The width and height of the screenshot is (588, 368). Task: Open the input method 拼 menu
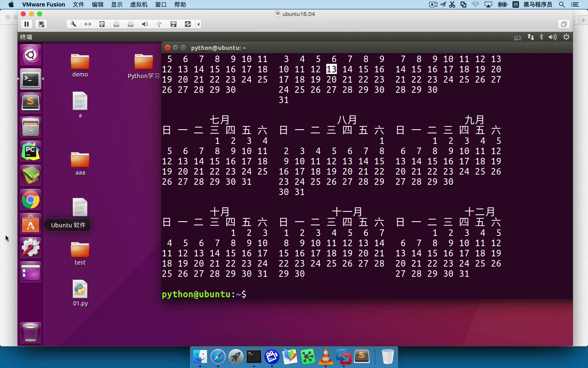coord(516,4)
